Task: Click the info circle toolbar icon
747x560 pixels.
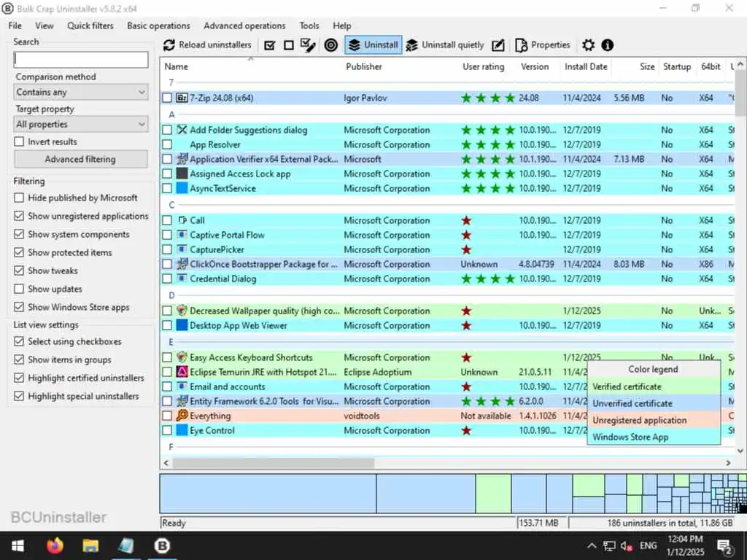Action: pos(607,45)
